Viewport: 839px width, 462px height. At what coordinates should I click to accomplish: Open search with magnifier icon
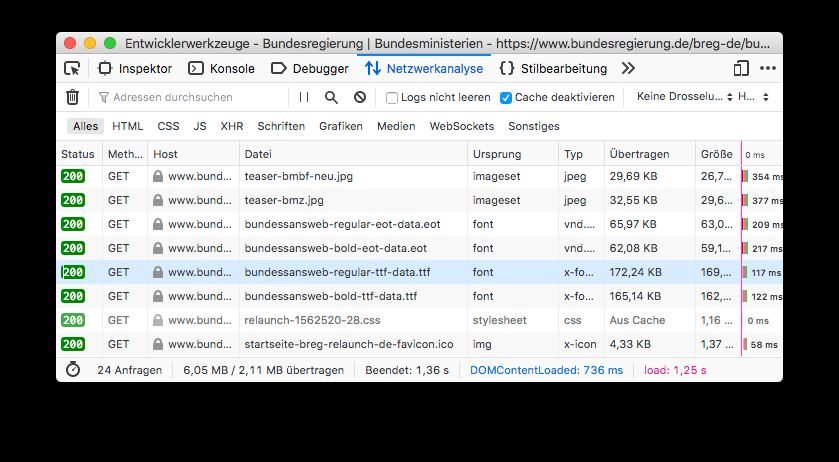(x=331, y=97)
